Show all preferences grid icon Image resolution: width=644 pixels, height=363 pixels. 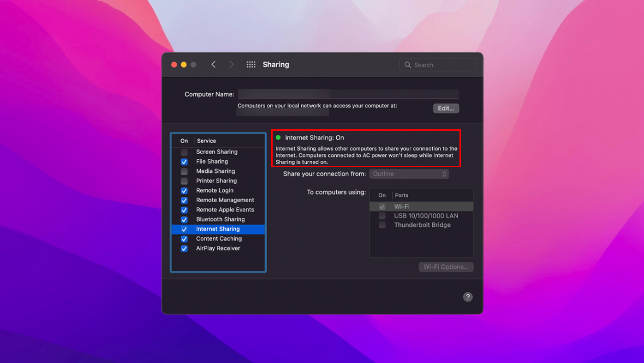point(251,65)
